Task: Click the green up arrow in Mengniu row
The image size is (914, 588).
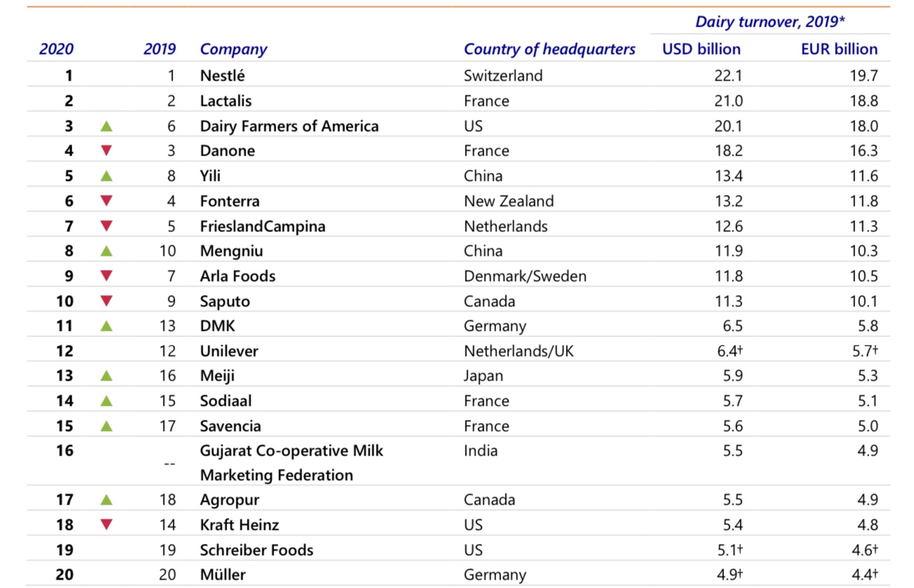Action: point(107,251)
